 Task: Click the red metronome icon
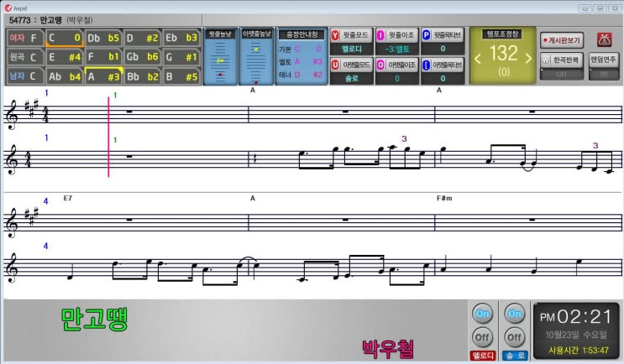[x=603, y=39]
